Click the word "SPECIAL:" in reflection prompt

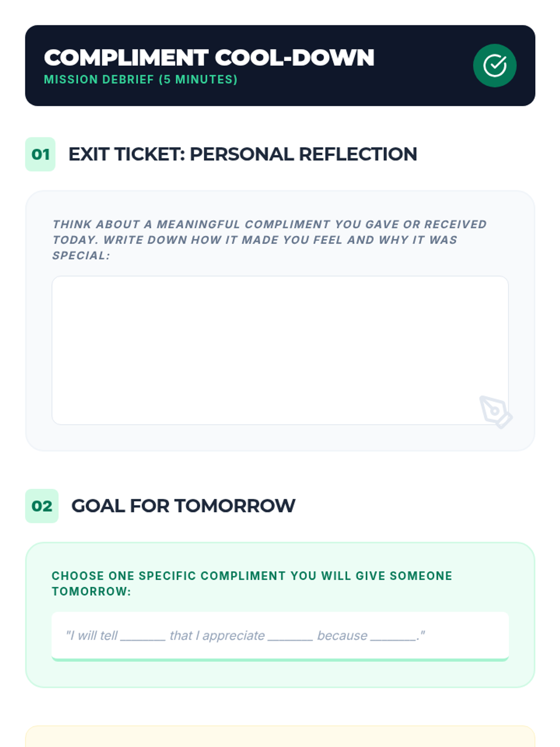pos(81,255)
